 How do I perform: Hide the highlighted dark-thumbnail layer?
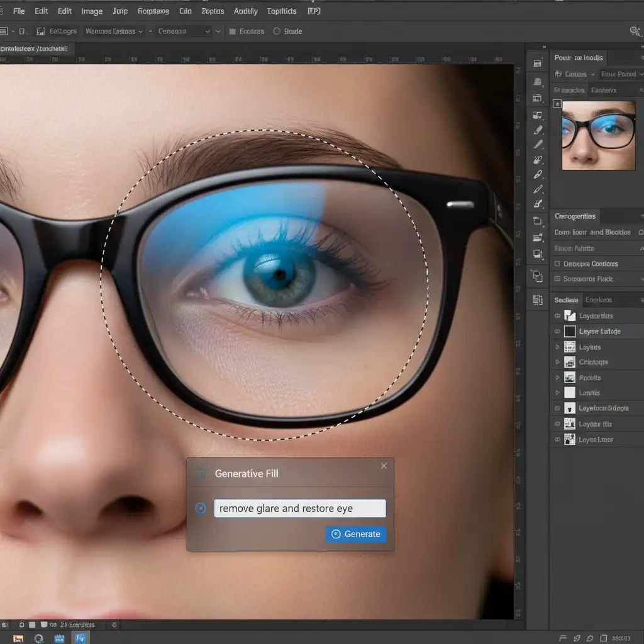(x=557, y=331)
